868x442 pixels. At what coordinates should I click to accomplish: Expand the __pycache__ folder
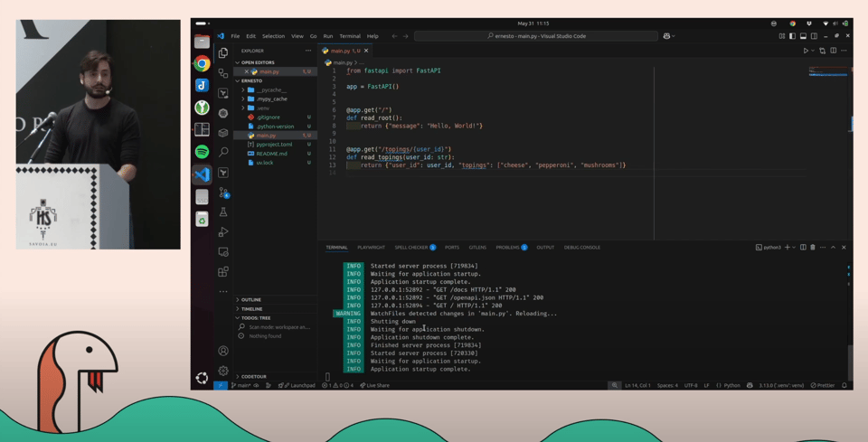pyautogui.click(x=270, y=89)
